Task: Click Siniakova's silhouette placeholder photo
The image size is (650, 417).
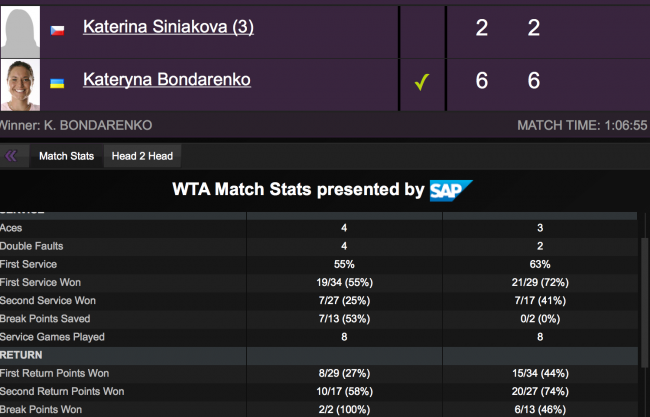Action: pyautogui.click(x=20, y=28)
